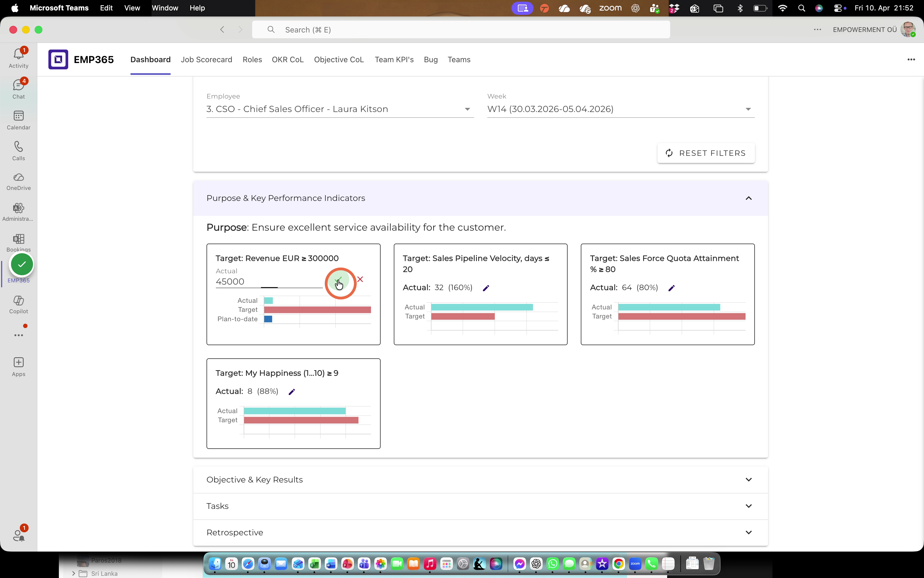The width and height of the screenshot is (924, 578).
Task: Open the Week dropdown
Action: 621,109
